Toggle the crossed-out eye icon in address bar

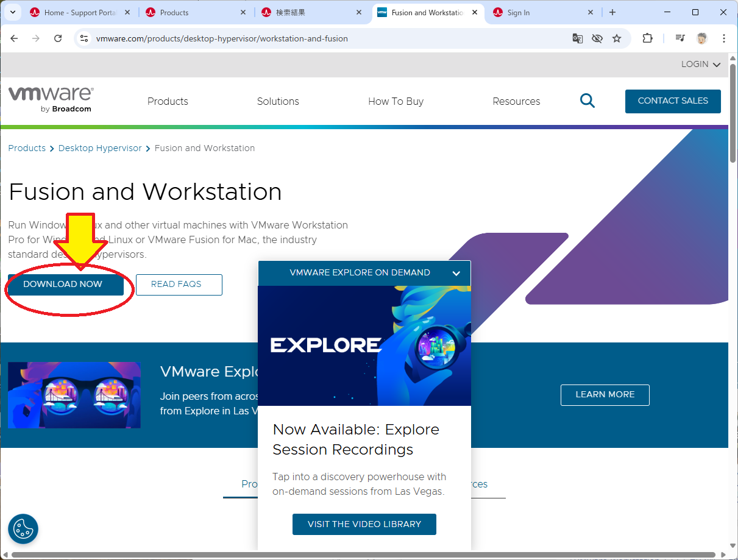(x=597, y=38)
